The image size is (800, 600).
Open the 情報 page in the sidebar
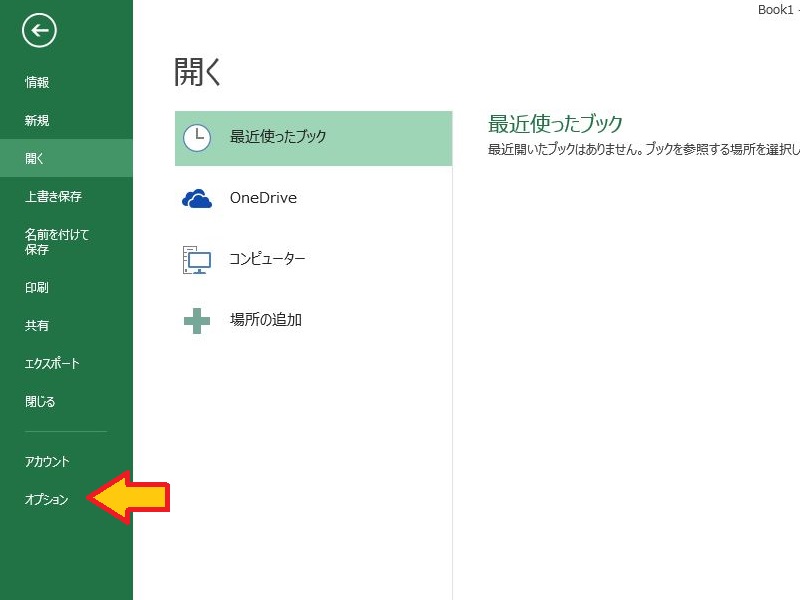click(x=37, y=83)
